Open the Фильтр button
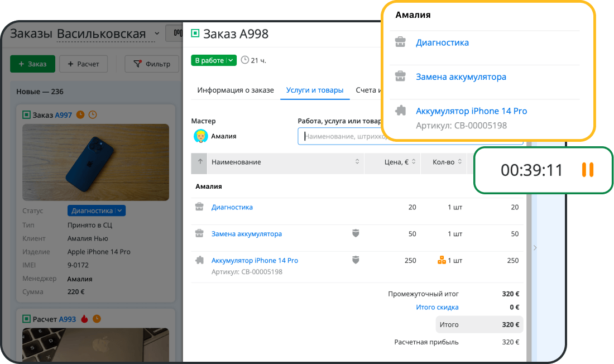This screenshot has height=364, width=614. click(152, 64)
